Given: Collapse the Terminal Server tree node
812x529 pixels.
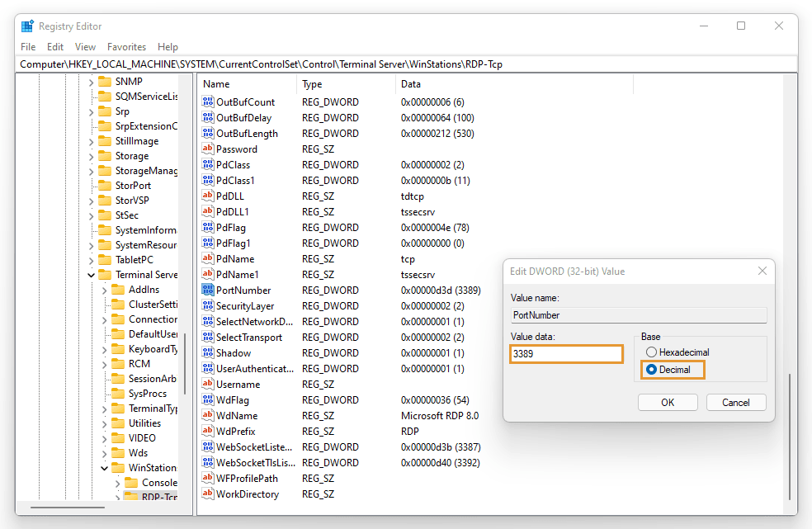Looking at the screenshot, I should [91, 275].
